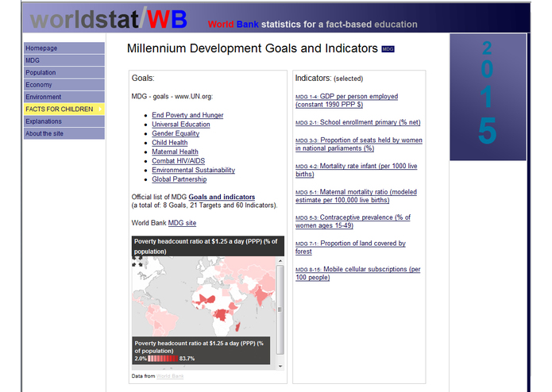Click the map title Poverty headcount ratio
552x392 pixels.
[208, 246]
